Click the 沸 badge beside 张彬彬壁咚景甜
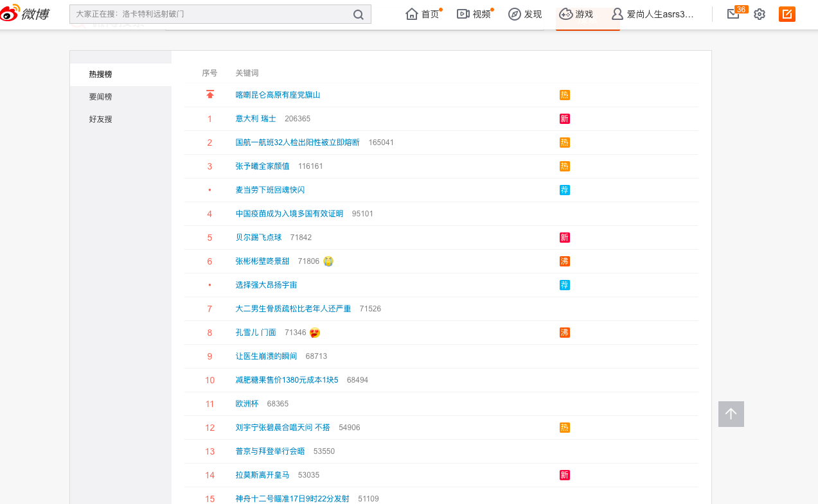The width and height of the screenshot is (818, 504). point(565,261)
